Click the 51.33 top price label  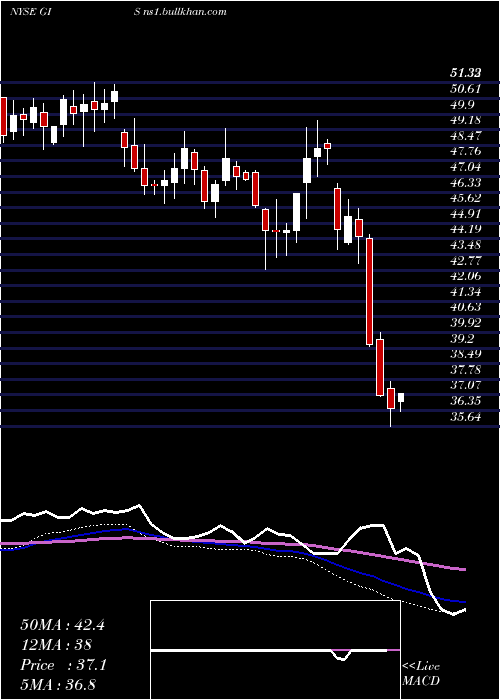coord(465,74)
